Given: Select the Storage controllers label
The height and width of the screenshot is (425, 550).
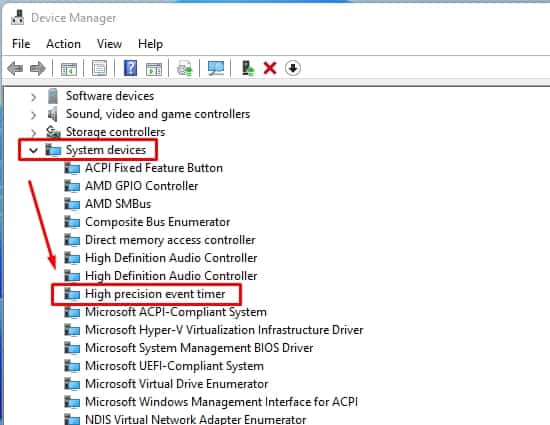Looking at the screenshot, I should (115, 132).
